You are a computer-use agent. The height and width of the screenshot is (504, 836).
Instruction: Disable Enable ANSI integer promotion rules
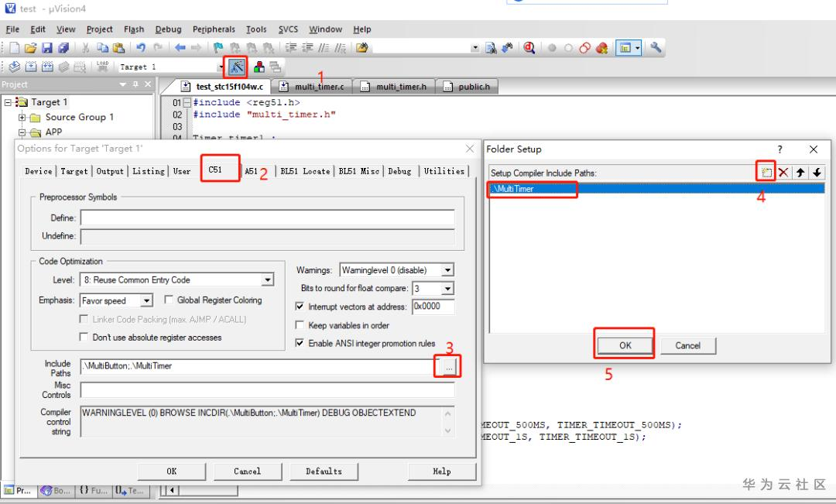tap(300, 343)
